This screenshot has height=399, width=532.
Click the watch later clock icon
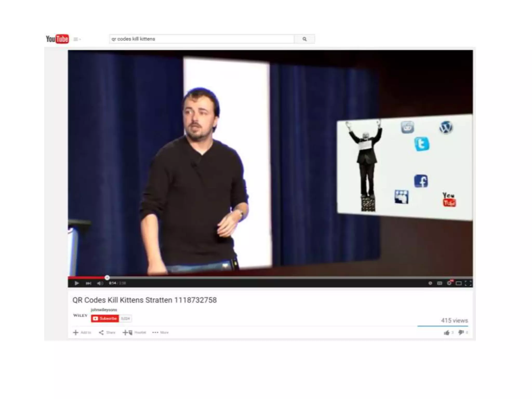click(x=430, y=283)
